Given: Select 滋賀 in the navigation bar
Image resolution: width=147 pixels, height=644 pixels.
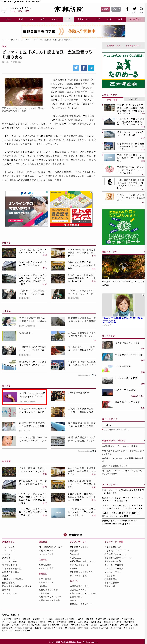Looking at the screenshot, I should [31, 19].
